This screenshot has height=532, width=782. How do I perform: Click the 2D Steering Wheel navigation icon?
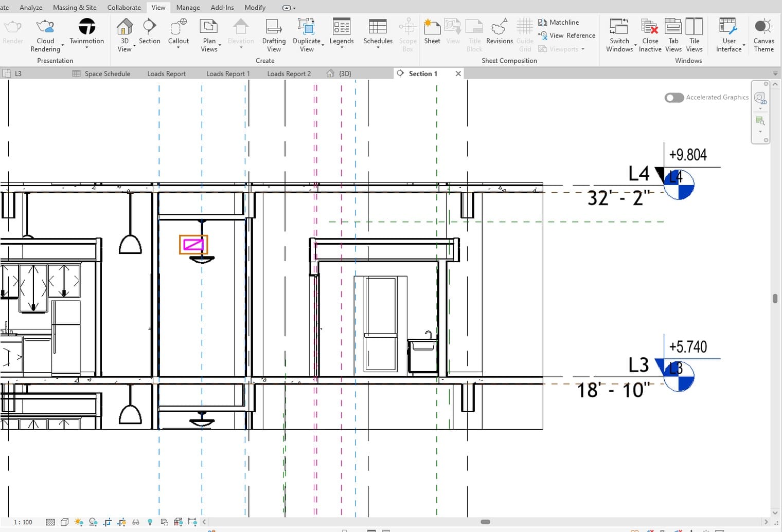tap(760, 98)
